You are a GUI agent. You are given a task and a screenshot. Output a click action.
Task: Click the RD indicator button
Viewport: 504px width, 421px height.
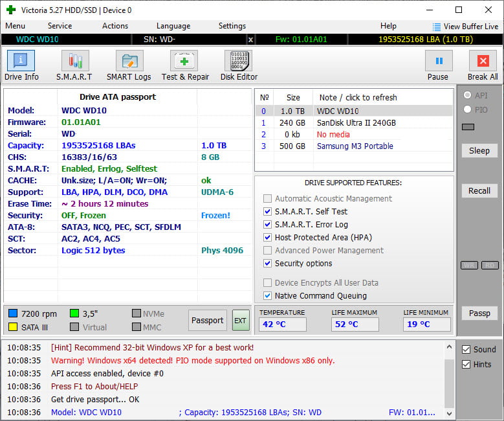point(490,265)
